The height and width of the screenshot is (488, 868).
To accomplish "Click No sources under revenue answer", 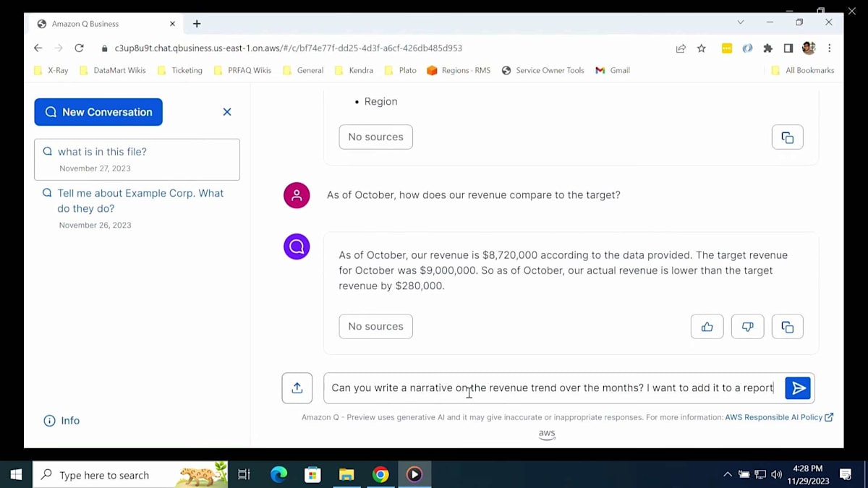I will pos(375,327).
